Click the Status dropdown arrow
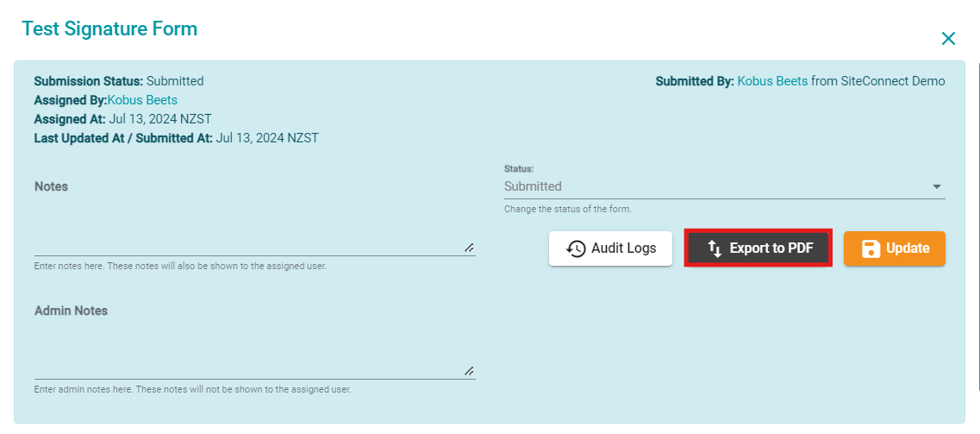The height and width of the screenshot is (434, 980). click(936, 186)
